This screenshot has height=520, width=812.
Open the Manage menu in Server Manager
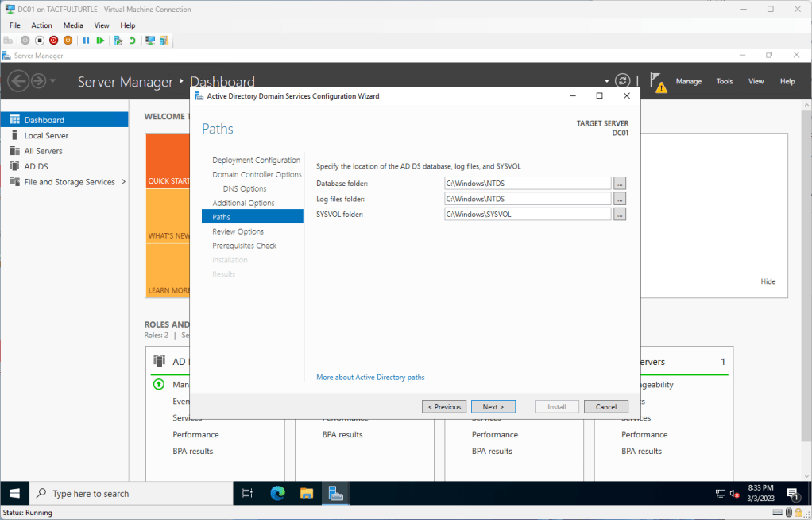pyautogui.click(x=688, y=81)
